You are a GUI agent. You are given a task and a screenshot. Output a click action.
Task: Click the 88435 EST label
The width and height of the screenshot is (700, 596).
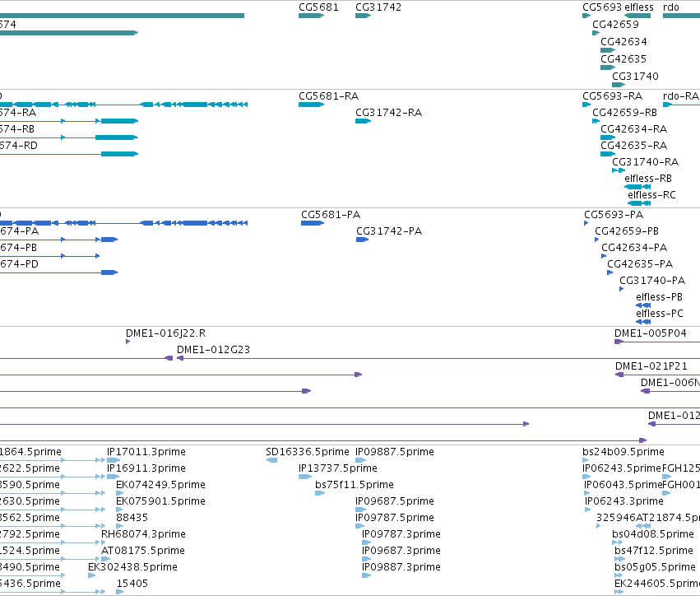132,517
